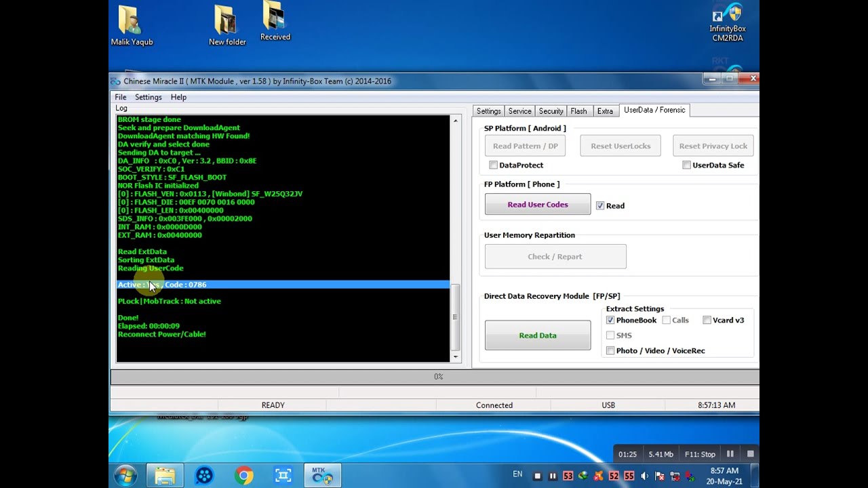Open the Internet Download Manager tray icon
This screenshot has height=488, width=868.
click(583, 476)
